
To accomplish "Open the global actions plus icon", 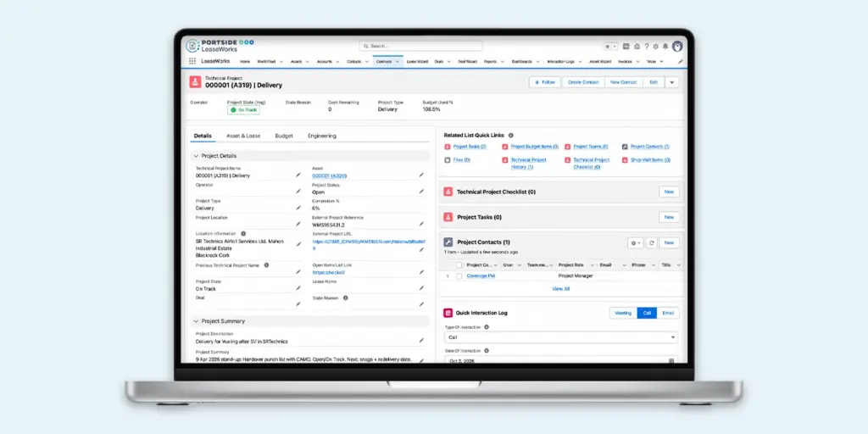I will pos(626,47).
